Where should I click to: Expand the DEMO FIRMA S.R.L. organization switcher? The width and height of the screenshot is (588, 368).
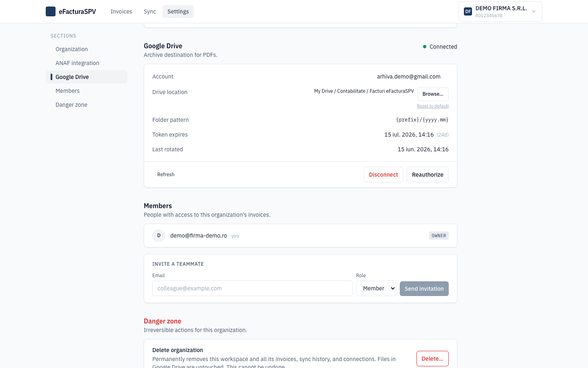tap(500, 11)
